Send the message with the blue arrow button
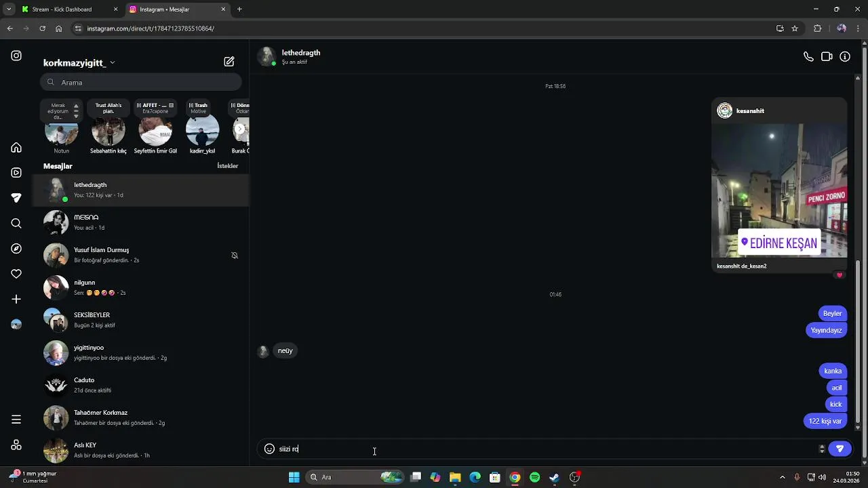 point(840,449)
